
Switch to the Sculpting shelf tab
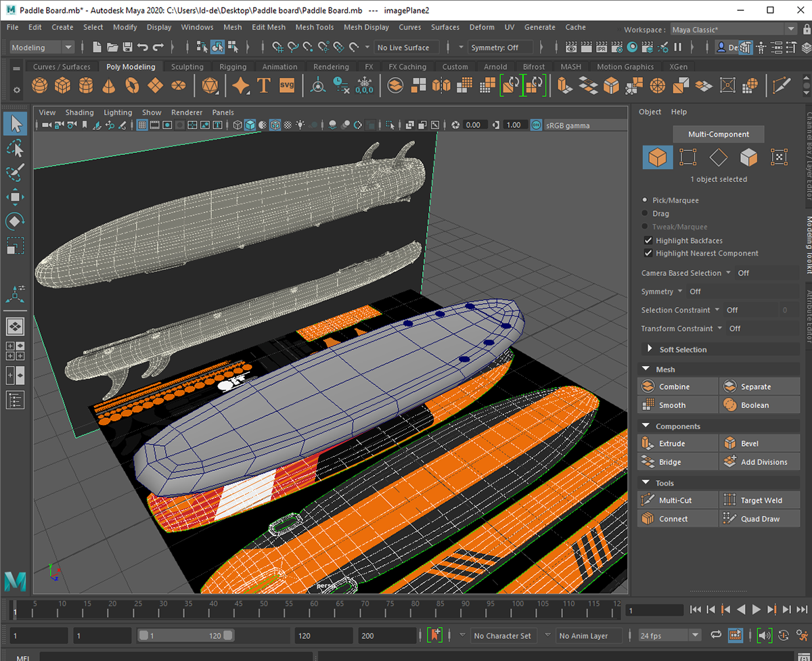(x=187, y=67)
